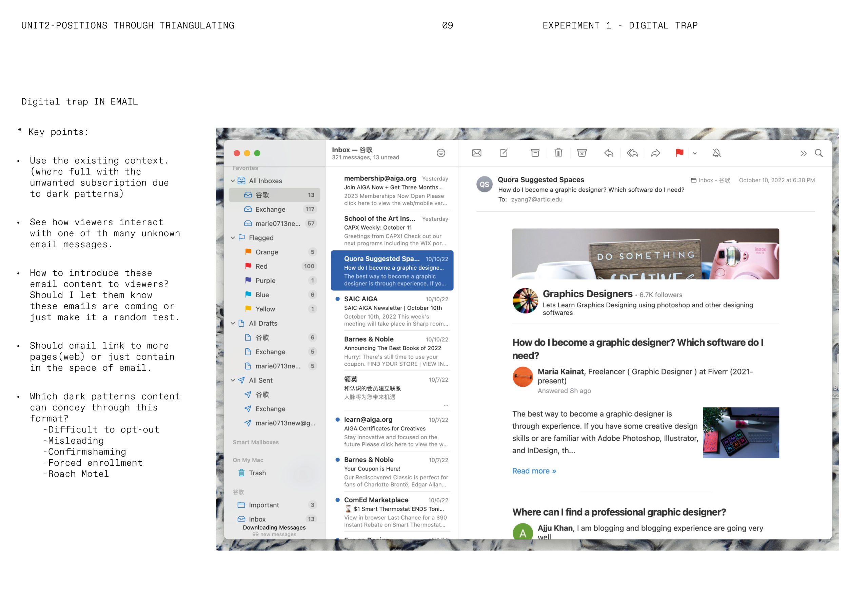Open the question 'How do I become a graphic designer'
868x596 pixels.
tap(638, 349)
